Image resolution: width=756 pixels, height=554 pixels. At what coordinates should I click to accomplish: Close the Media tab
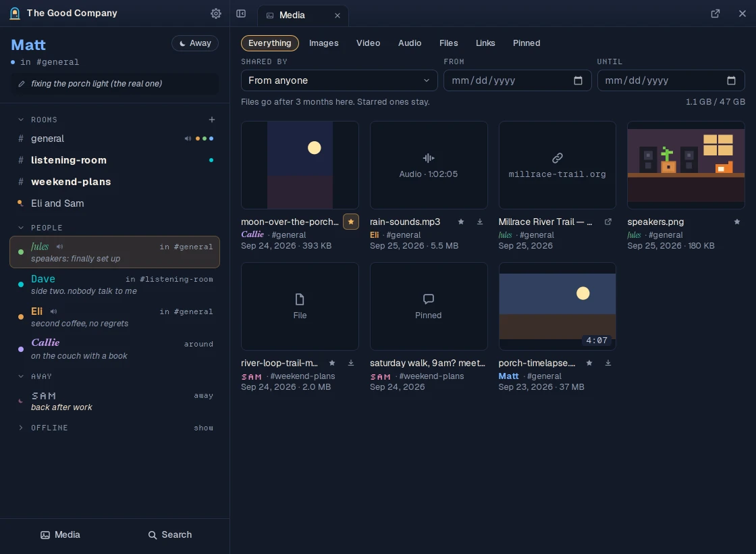pos(337,16)
